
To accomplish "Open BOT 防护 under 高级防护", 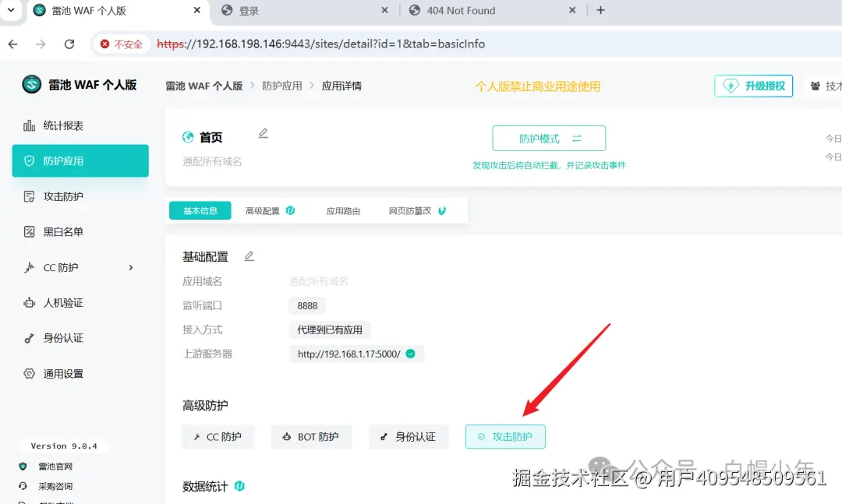I will pyautogui.click(x=311, y=437).
